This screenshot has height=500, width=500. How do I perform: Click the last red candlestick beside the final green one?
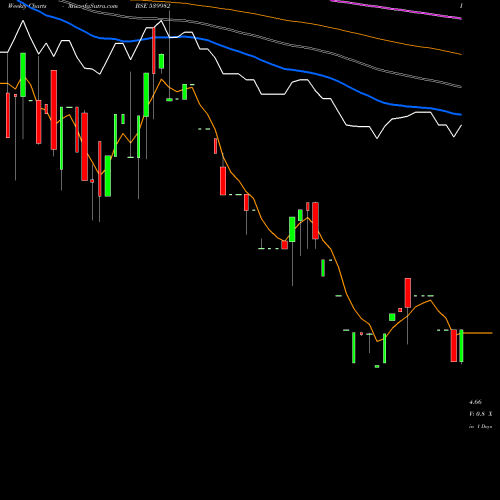click(454, 346)
